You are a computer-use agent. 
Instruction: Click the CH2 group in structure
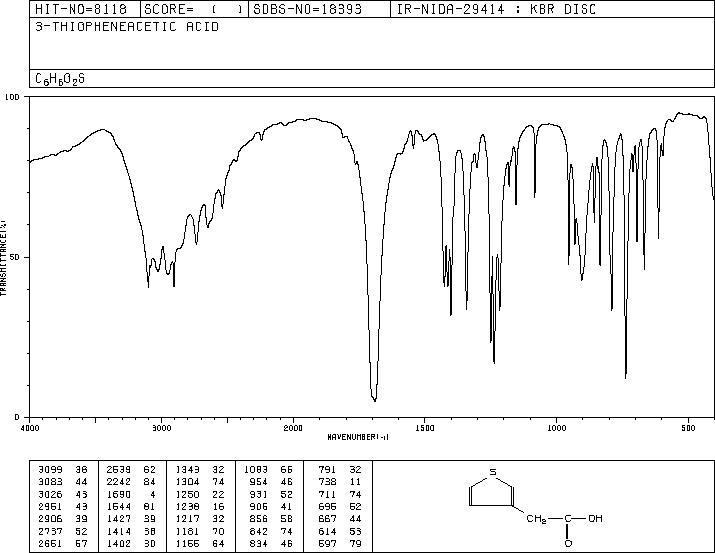536,519
